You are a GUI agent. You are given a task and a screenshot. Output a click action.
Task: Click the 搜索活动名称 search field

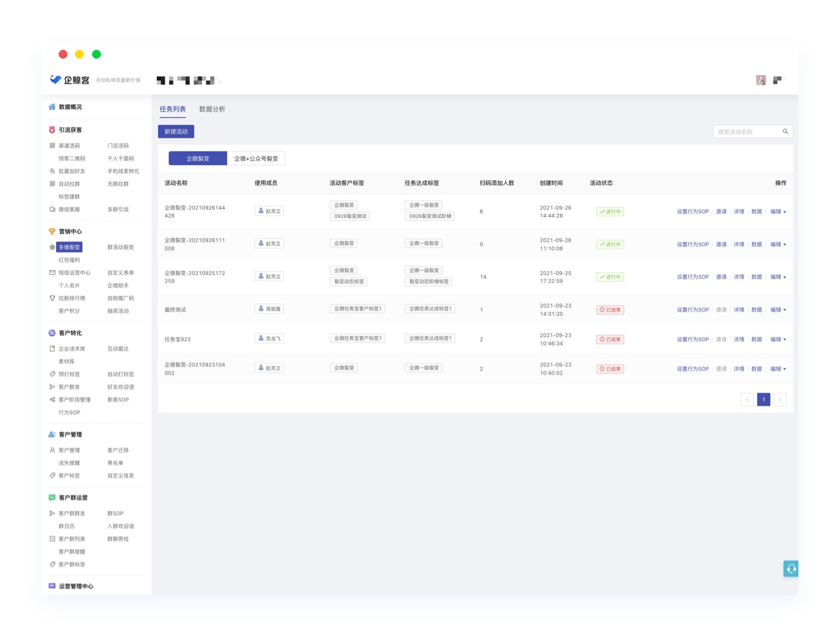pyautogui.click(x=746, y=132)
